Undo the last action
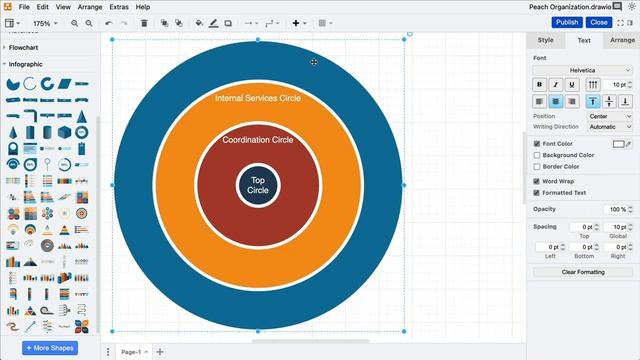 [109, 23]
